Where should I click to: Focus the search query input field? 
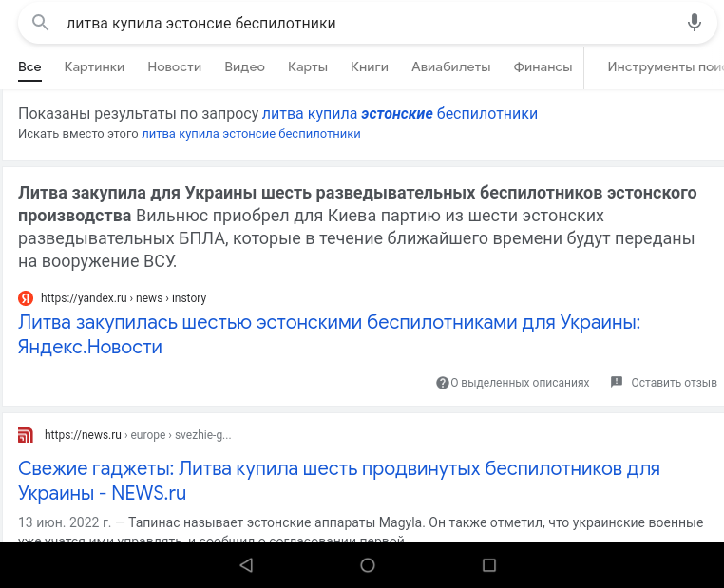[367, 23]
